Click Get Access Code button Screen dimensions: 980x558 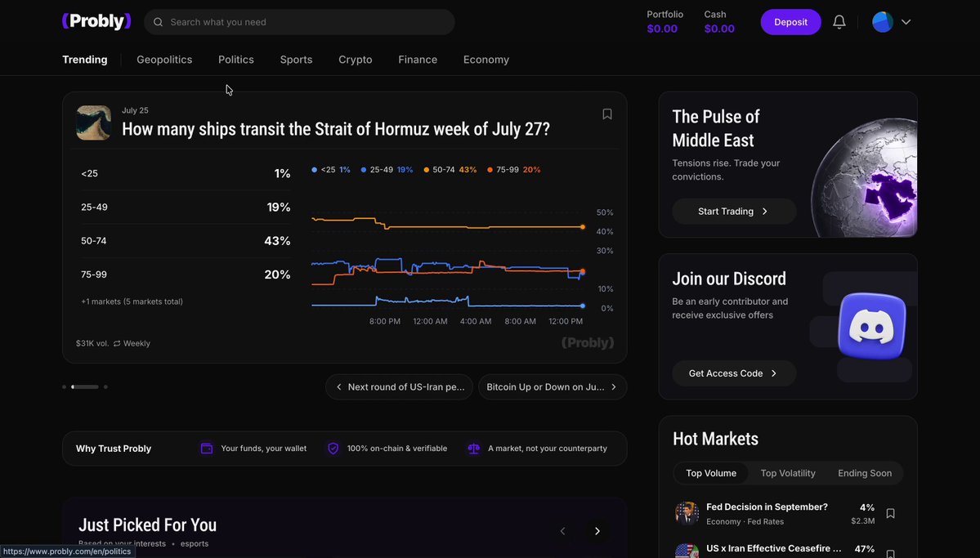pos(734,373)
